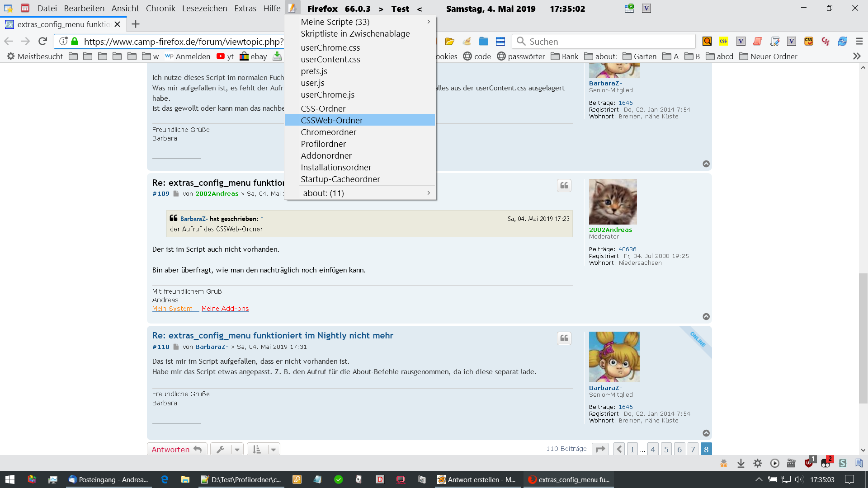Click the jump-to-page arrow icon
The height and width of the screenshot is (488, 868).
click(x=600, y=449)
